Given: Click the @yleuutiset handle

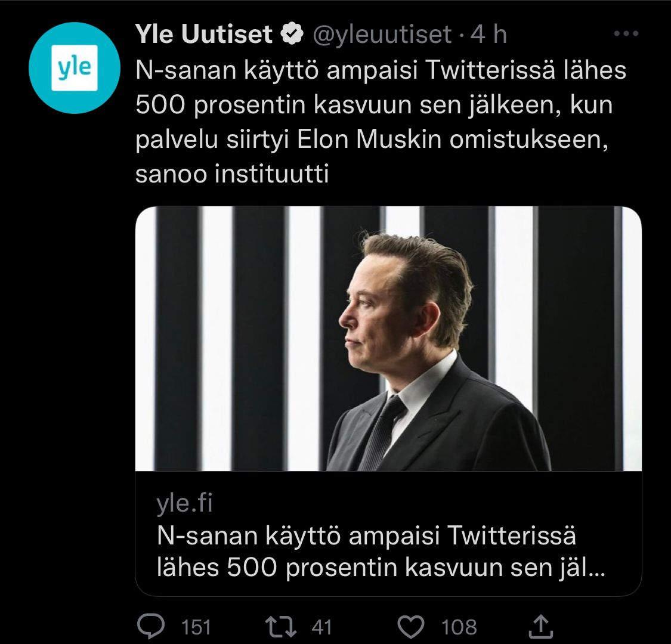Looking at the screenshot, I should point(382,35).
